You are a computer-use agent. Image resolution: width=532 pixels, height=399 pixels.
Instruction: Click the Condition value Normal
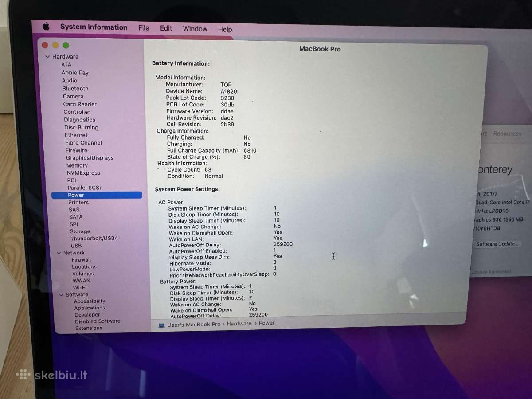[x=214, y=176]
